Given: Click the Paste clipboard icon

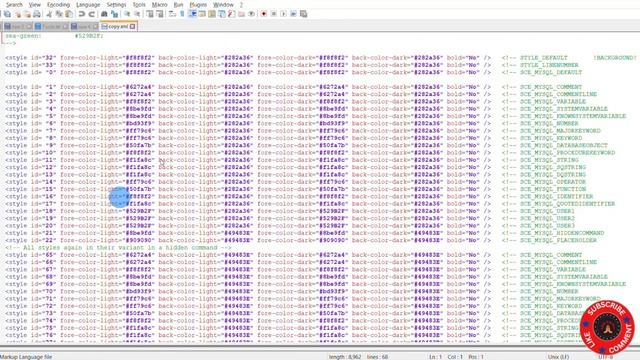Looking at the screenshot, I should (69, 14).
